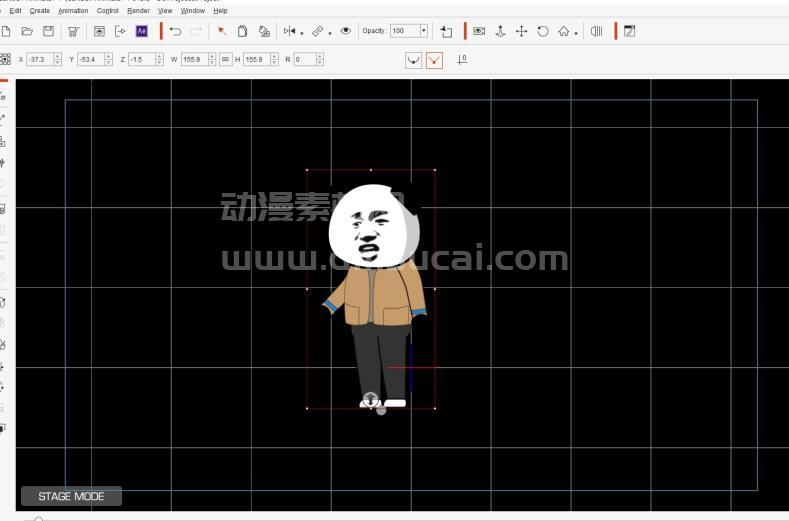Open the Render menu
The width and height of the screenshot is (789, 521).
[138, 11]
